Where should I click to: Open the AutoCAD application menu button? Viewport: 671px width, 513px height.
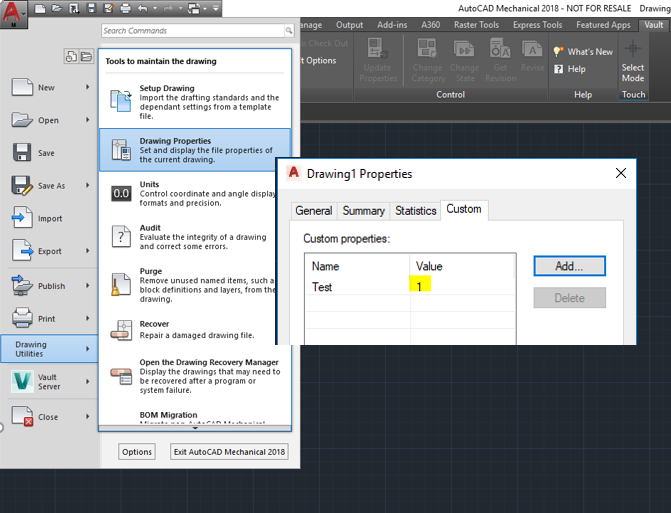tap(13, 14)
